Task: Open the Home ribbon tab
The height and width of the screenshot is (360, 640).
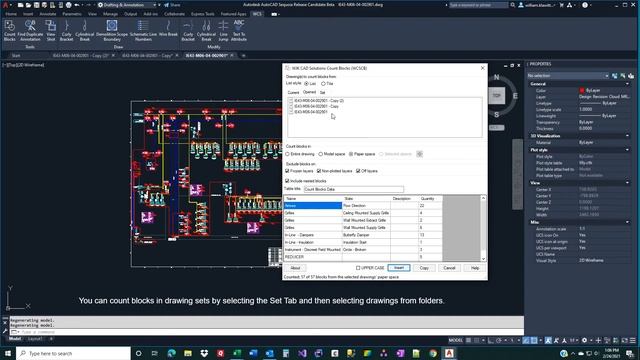Action: click(x=11, y=14)
